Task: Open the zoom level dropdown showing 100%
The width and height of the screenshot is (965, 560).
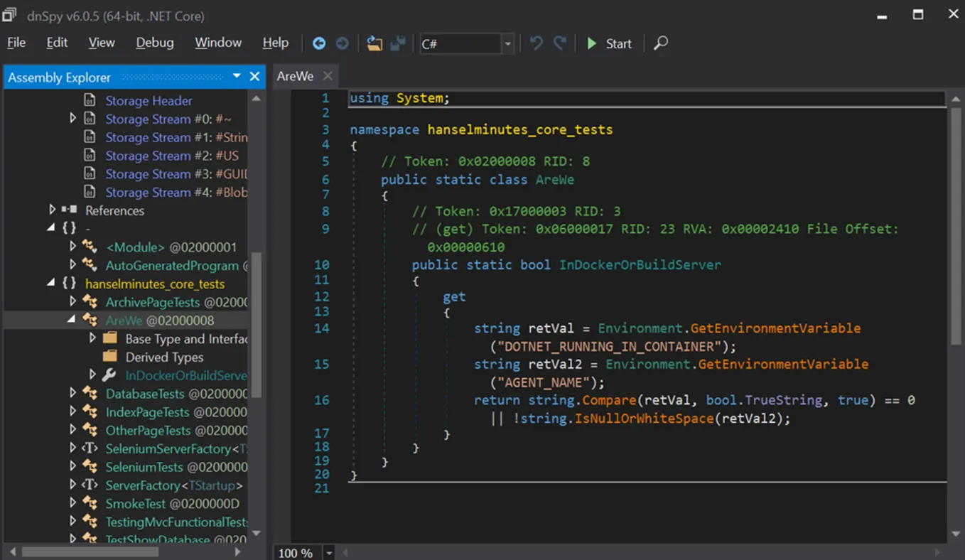Action: click(x=328, y=552)
